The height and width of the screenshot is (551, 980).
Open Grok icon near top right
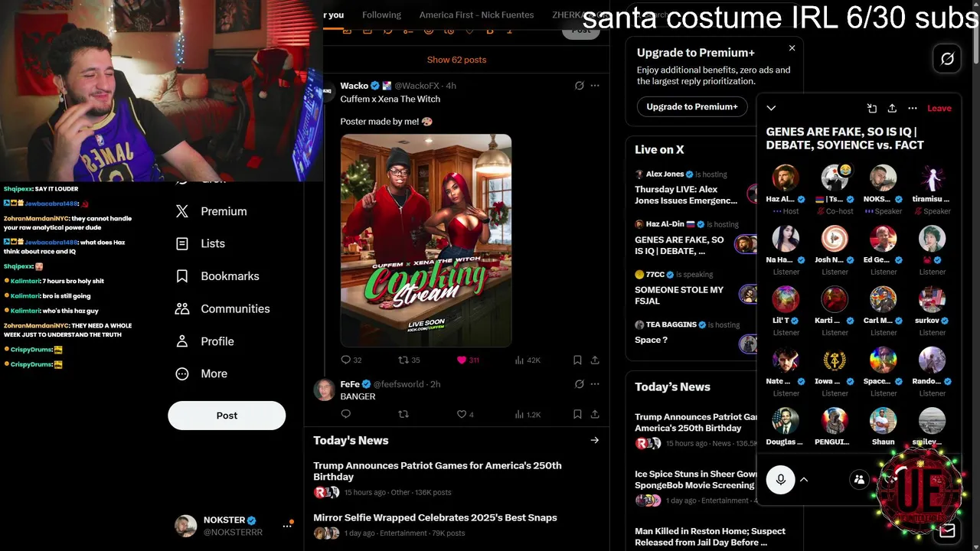pyautogui.click(x=947, y=59)
